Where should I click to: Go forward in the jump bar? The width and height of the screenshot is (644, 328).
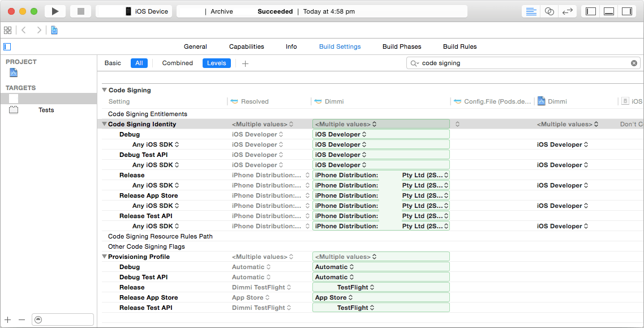click(38, 30)
